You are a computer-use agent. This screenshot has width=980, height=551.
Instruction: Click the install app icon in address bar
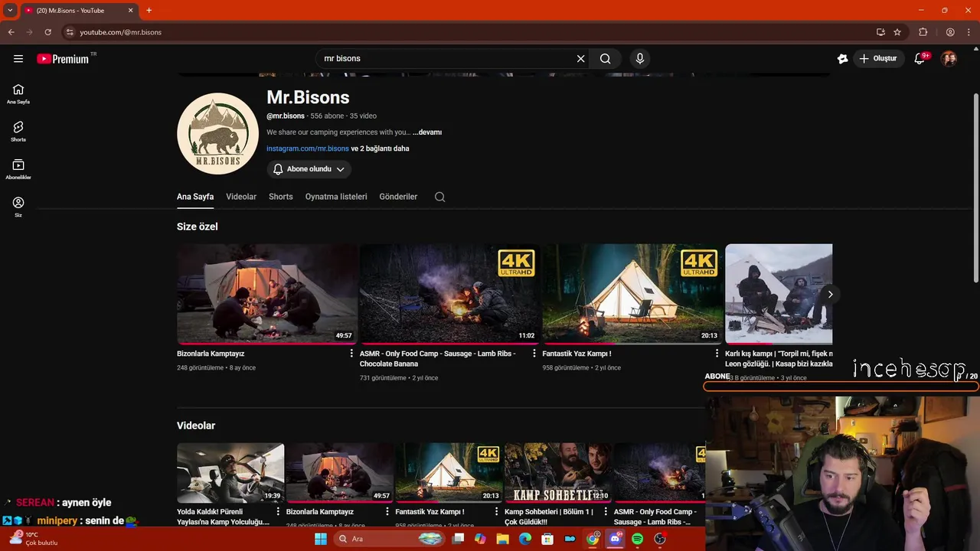click(x=880, y=32)
